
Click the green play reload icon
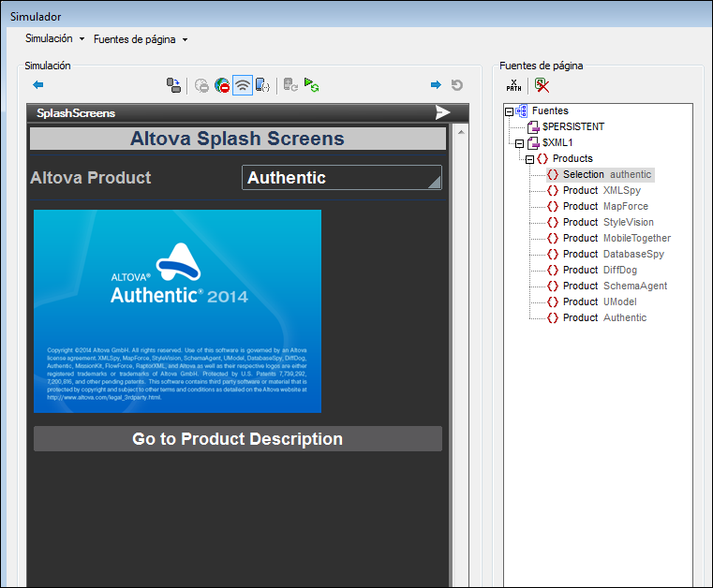312,85
